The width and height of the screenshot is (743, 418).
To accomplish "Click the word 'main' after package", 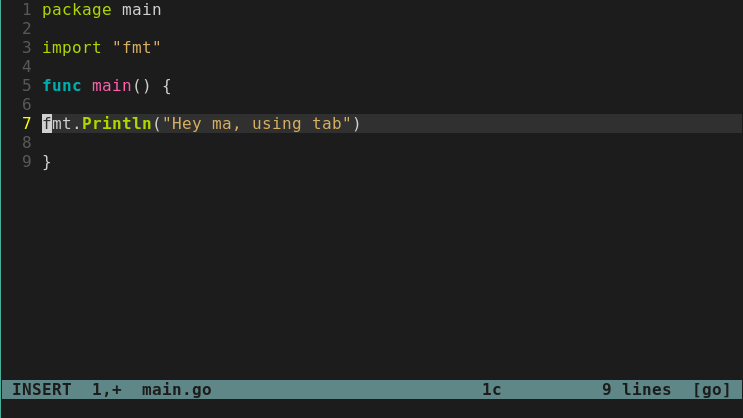I will tap(142, 9).
